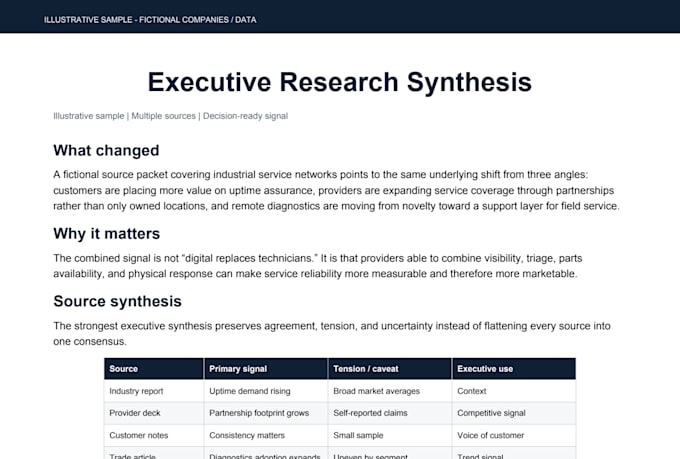
Task: Click the paragraph beginning 'The combined signal is not'
Action: [318, 266]
